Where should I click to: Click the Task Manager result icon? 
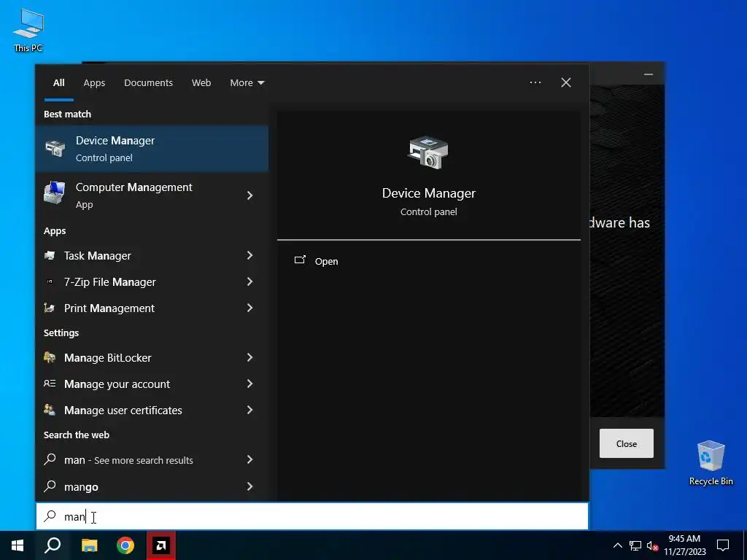point(50,256)
